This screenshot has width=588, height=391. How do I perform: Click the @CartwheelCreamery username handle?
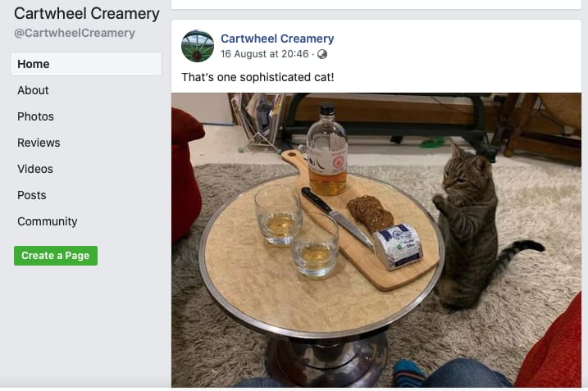tap(75, 33)
